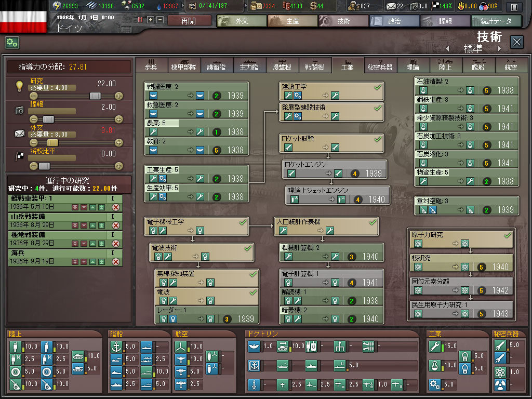Increase game speed with plus button
The width and height of the screenshot is (532, 399).
point(151,20)
